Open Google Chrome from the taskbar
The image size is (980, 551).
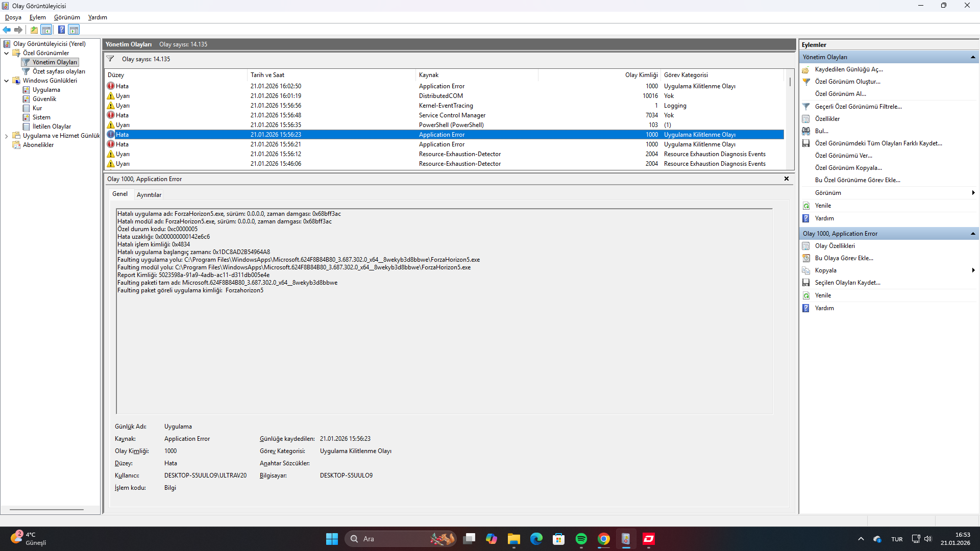604,539
